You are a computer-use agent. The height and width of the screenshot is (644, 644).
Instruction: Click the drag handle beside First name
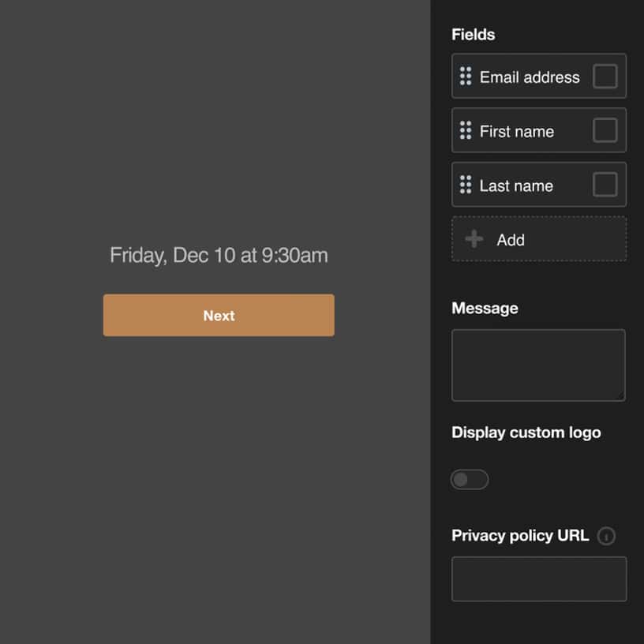466,130
